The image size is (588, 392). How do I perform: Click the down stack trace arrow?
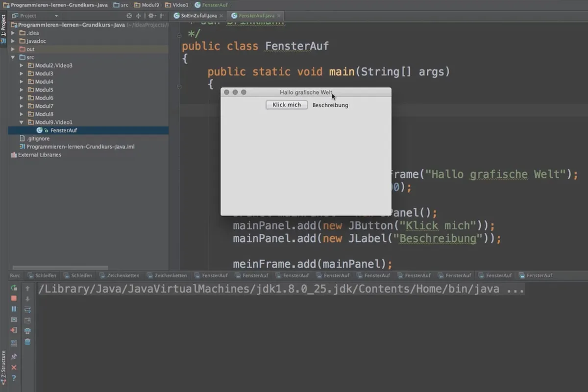coord(27,298)
